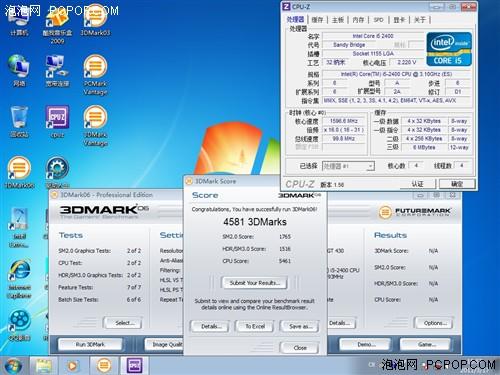
Task: Open the 3DMark03 desktop shortcut
Action: pyautogui.click(x=95, y=21)
